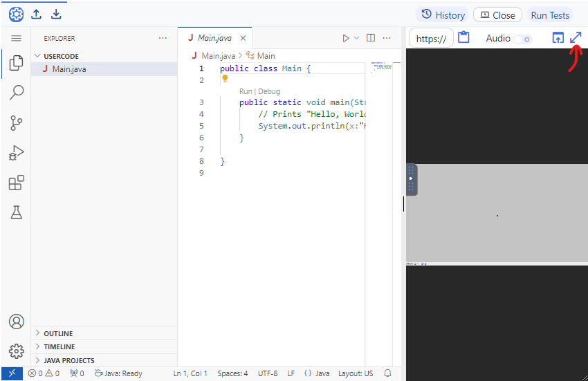Open the Extensions view
This screenshot has height=381, width=588.
16,183
